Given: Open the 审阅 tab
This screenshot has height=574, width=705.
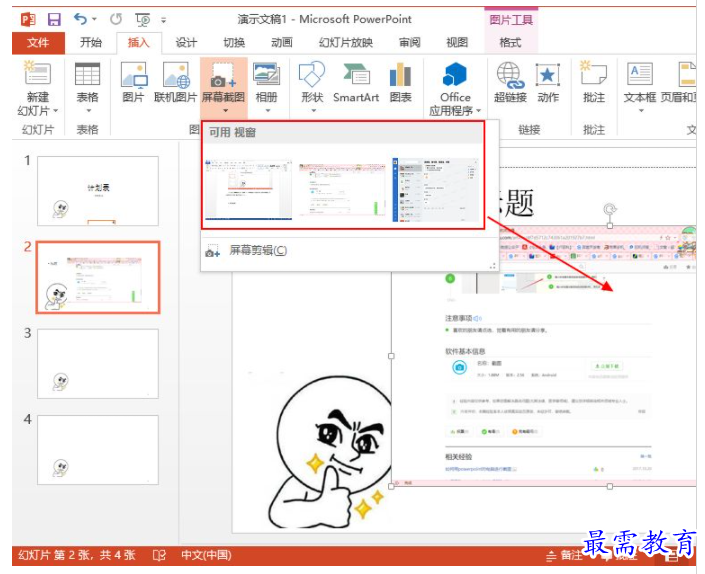Looking at the screenshot, I should pos(410,43).
